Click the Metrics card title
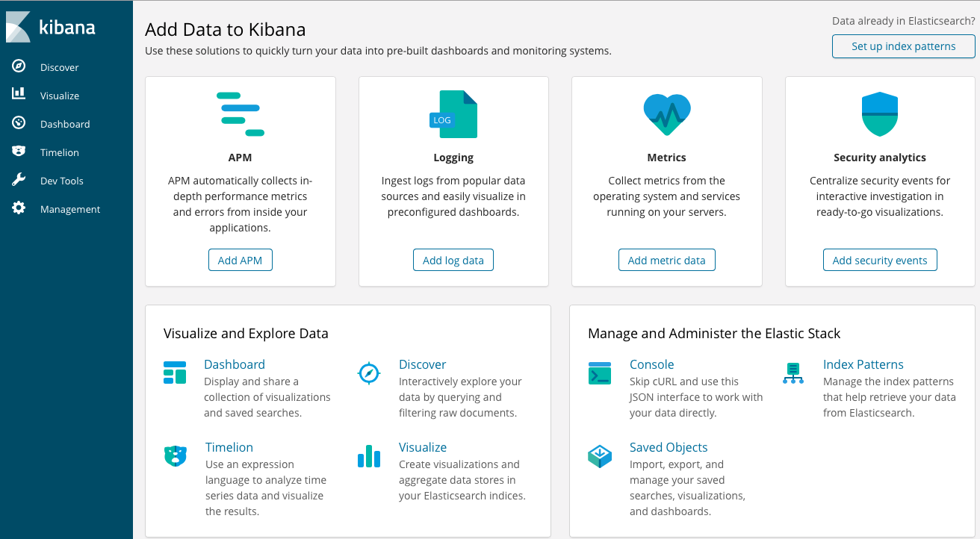Image resolution: width=980 pixels, height=539 pixels. (667, 158)
